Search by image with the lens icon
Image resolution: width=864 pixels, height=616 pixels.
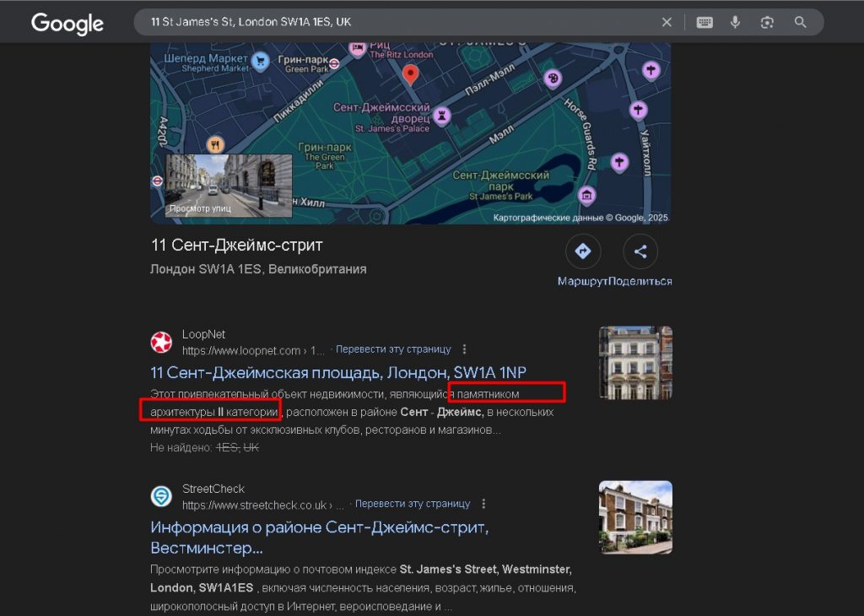pos(767,22)
